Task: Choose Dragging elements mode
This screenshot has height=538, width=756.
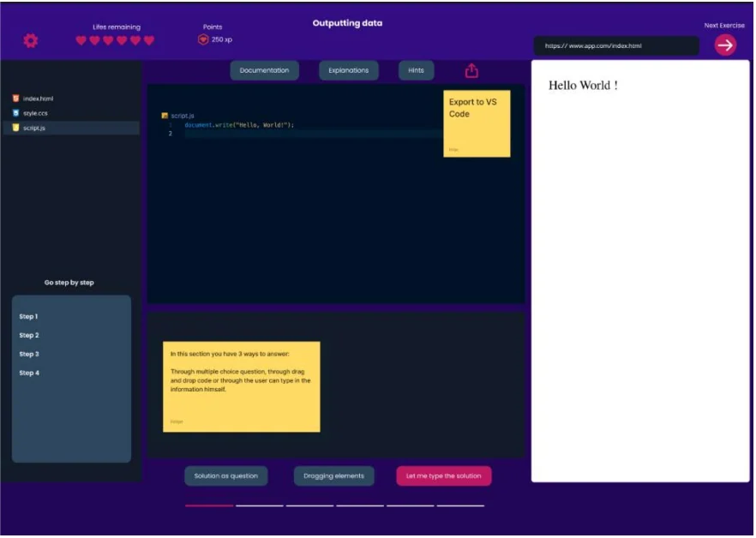Action: click(333, 475)
